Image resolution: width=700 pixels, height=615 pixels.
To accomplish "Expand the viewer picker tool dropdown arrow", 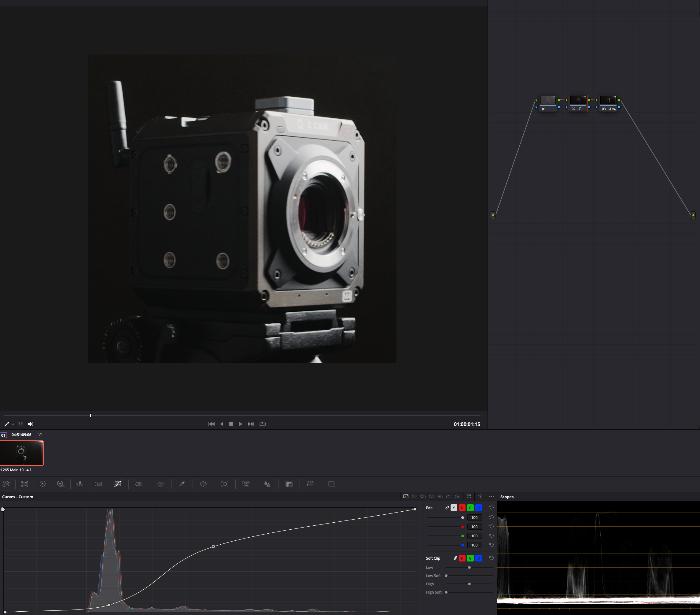I will [x=13, y=424].
